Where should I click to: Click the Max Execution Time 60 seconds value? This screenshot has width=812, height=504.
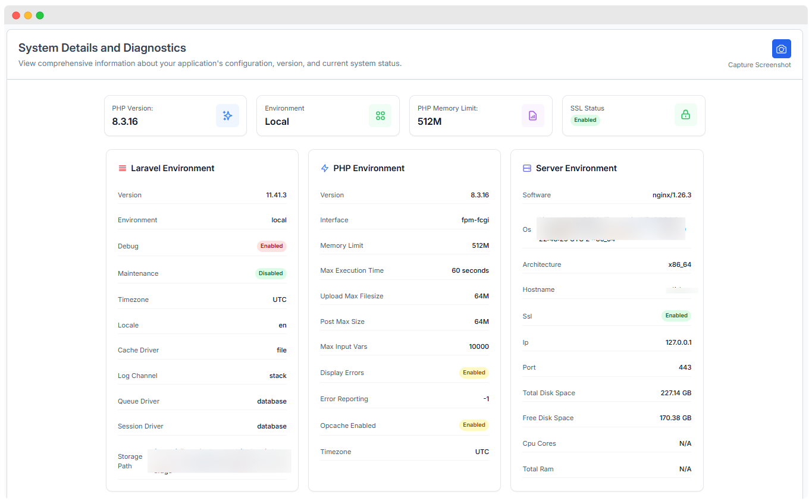(470, 270)
